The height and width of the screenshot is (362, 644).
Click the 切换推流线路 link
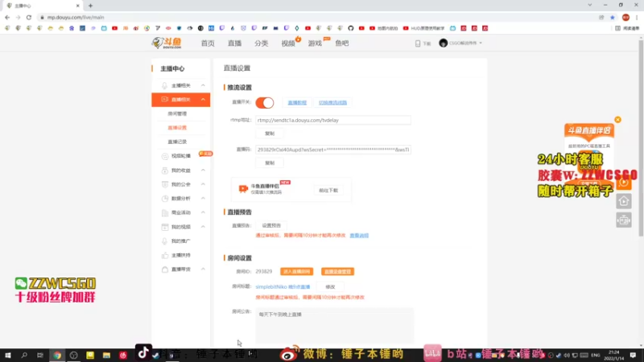pos(332,103)
